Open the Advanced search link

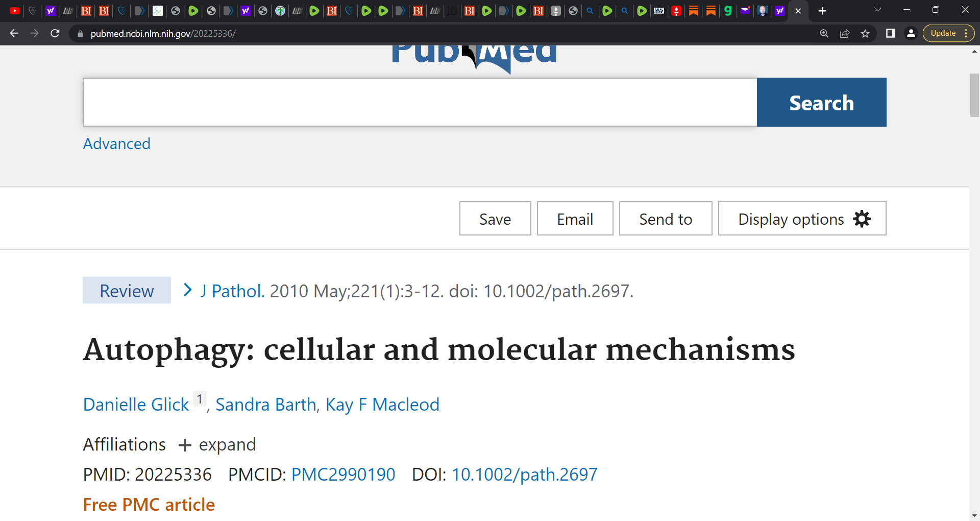pos(116,144)
